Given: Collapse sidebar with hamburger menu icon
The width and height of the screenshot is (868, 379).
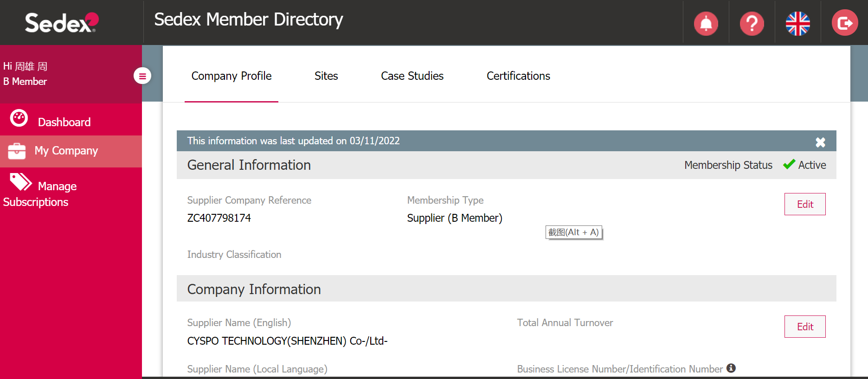Looking at the screenshot, I should pos(142,76).
